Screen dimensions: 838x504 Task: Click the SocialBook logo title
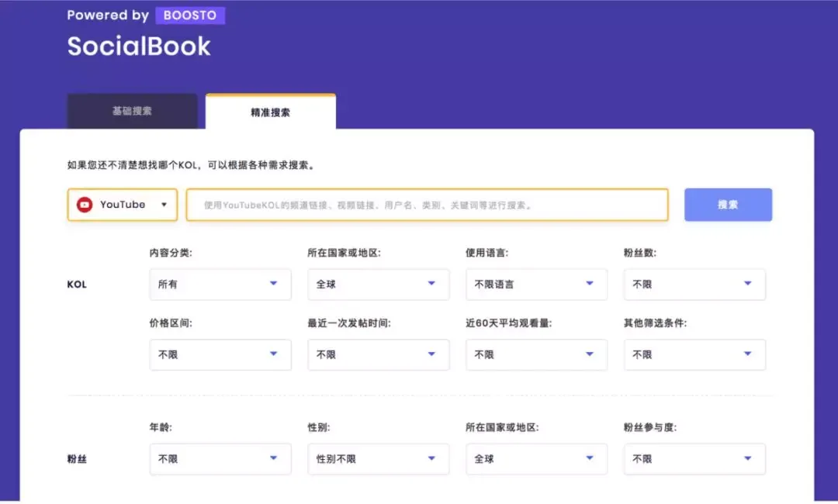(139, 47)
